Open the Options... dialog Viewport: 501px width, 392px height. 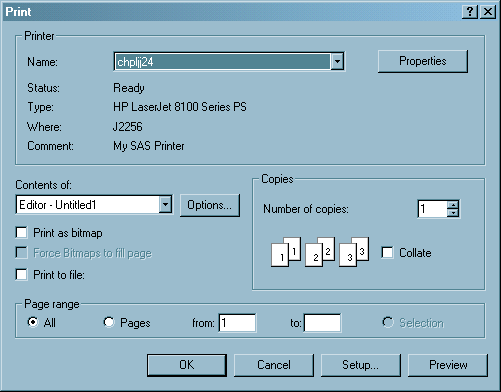click(210, 205)
